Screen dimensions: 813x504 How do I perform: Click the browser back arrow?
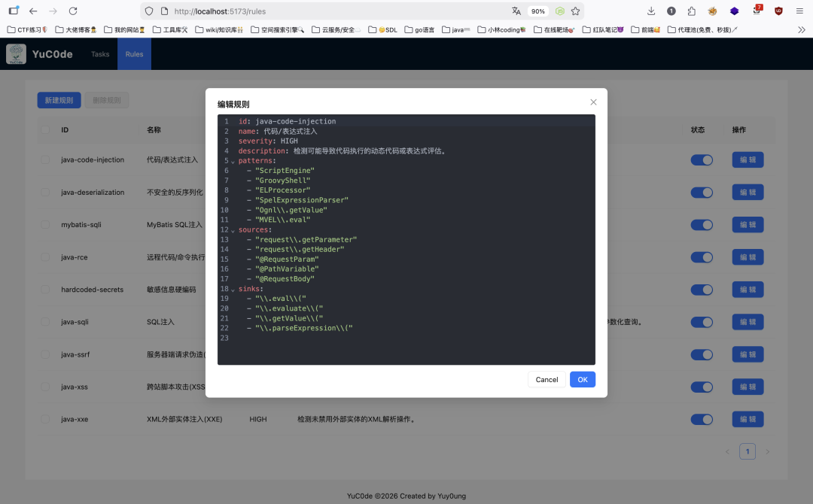[x=33, y=11]
